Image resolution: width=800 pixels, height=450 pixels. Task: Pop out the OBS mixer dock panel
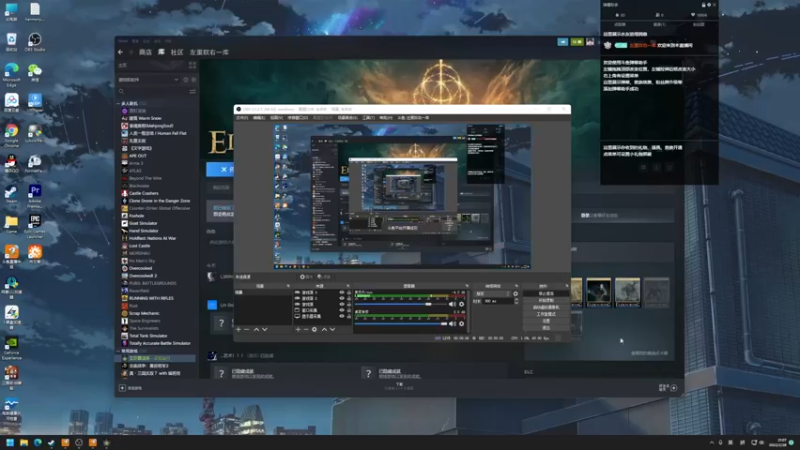[x=466, y=286]
